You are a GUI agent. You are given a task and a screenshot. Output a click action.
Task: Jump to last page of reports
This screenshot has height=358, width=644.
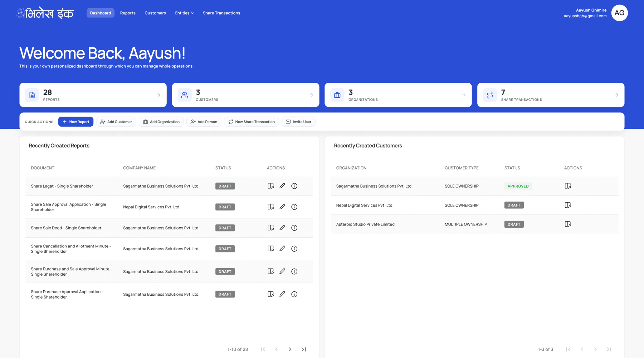304,349
